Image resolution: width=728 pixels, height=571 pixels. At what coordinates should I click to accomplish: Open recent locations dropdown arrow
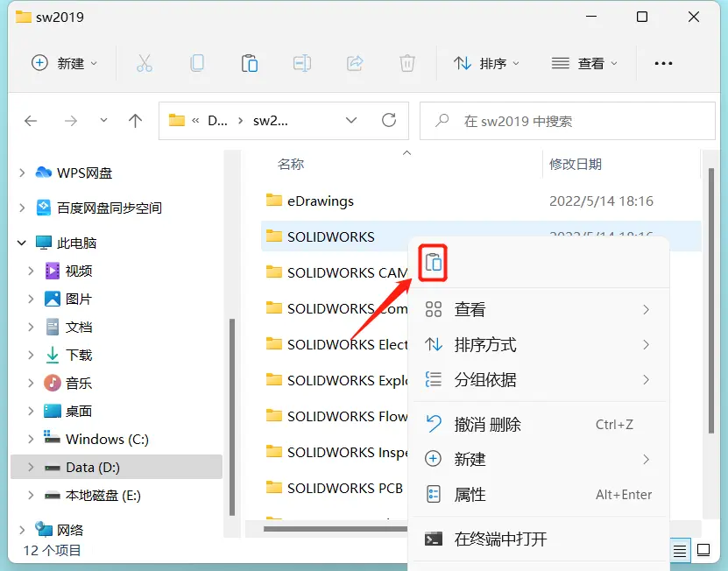point(103,121)
